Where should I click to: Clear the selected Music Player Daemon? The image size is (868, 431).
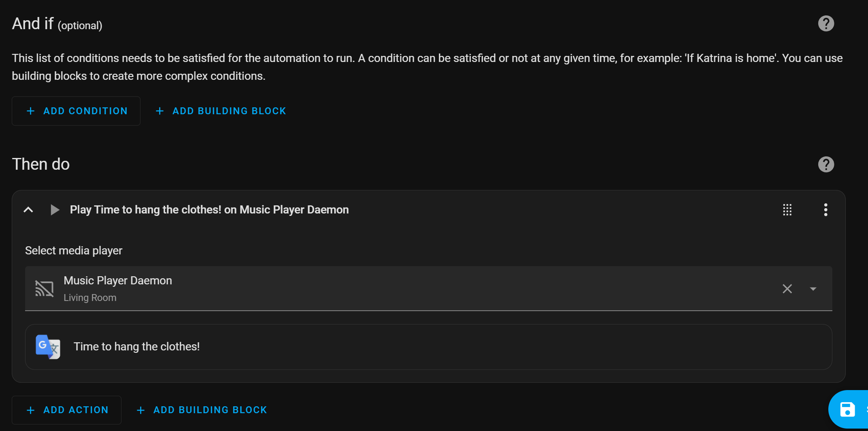787,288
